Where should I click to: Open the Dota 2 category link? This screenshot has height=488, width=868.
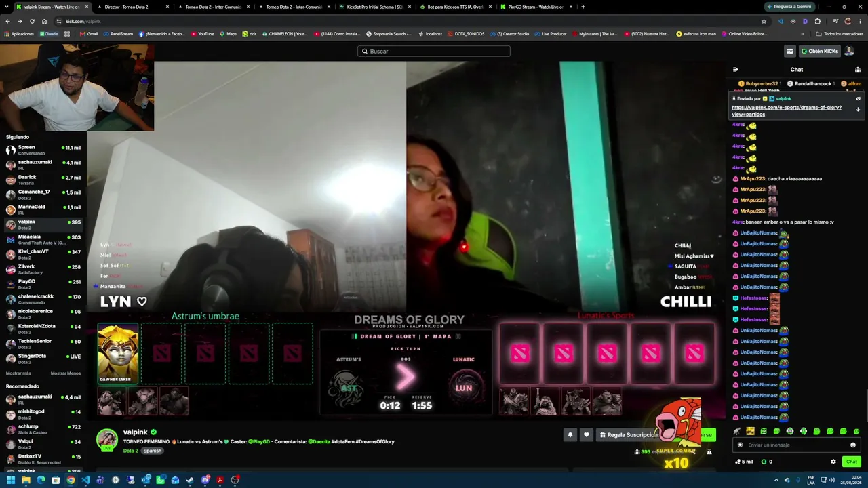coord(130,451)
